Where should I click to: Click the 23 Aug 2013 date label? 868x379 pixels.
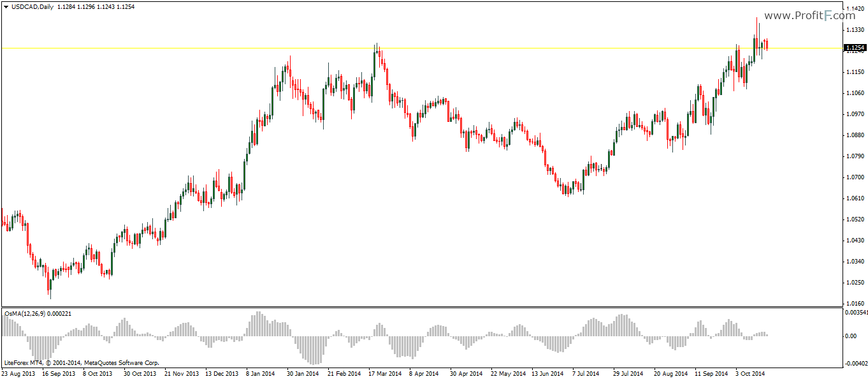19,374
